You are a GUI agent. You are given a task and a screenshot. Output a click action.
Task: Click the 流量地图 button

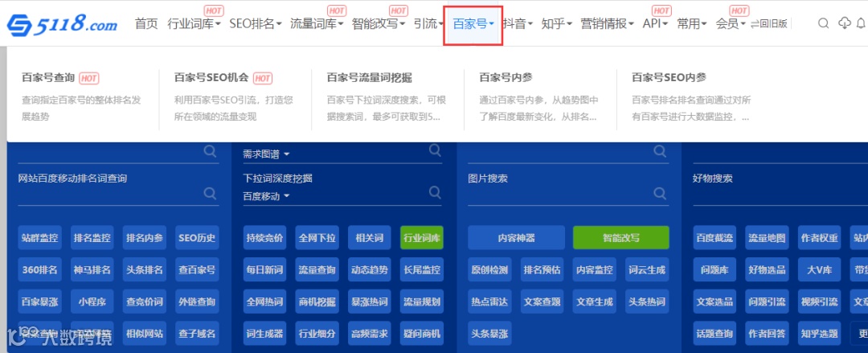pyautogui.click(x=767, y=238)
